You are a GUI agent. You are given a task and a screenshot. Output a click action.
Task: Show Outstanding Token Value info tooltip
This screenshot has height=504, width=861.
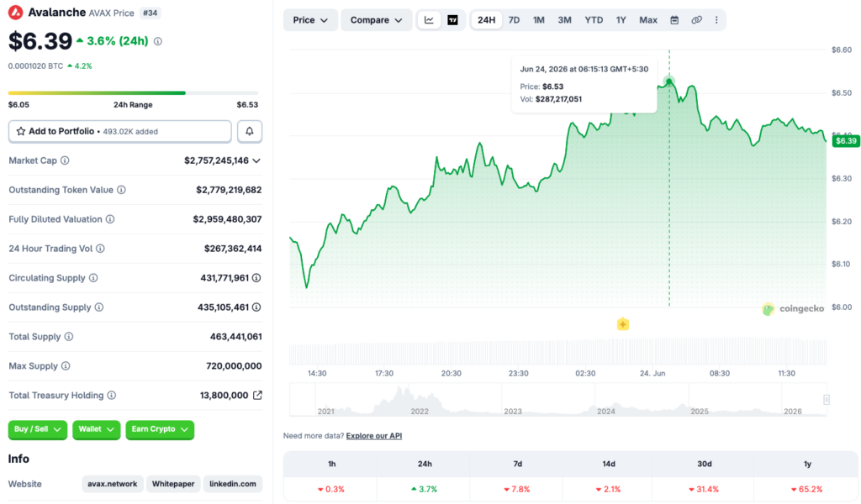click(121, 190)
